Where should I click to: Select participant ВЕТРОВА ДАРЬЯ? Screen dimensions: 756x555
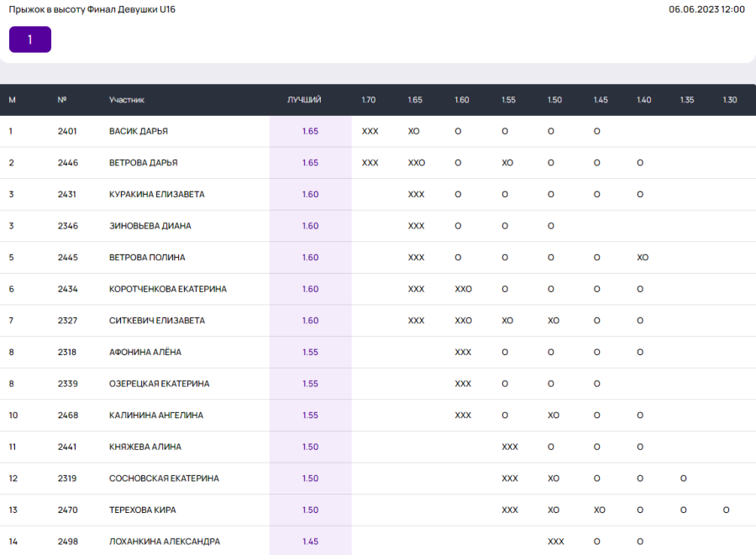click(x=143, y=163)
